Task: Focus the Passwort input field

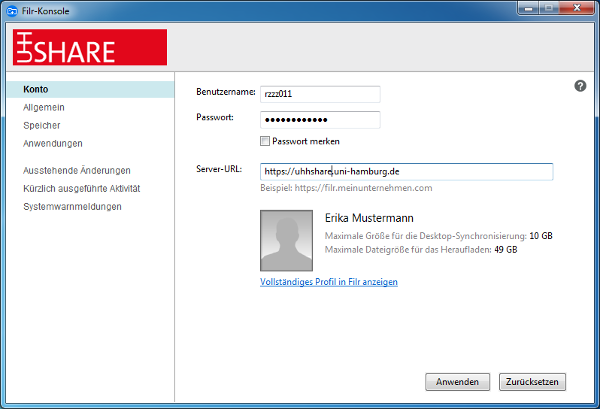Action: [320, 120]
